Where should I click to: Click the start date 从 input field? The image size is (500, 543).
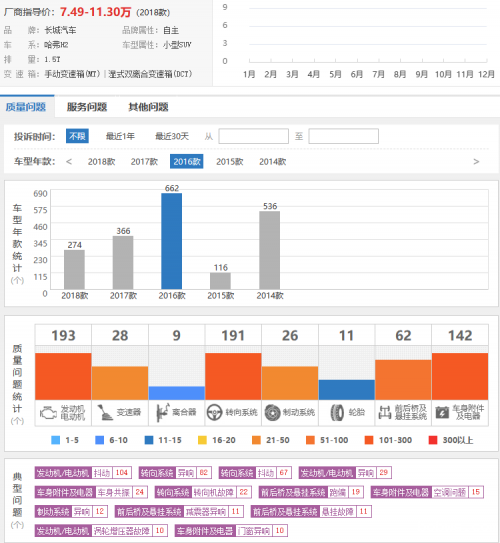[253, 136]
